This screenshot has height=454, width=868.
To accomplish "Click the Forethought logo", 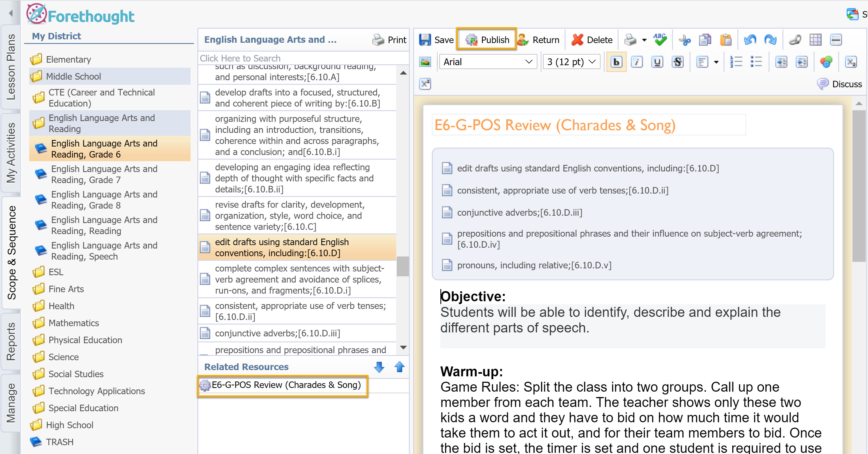I will point(80,14).
